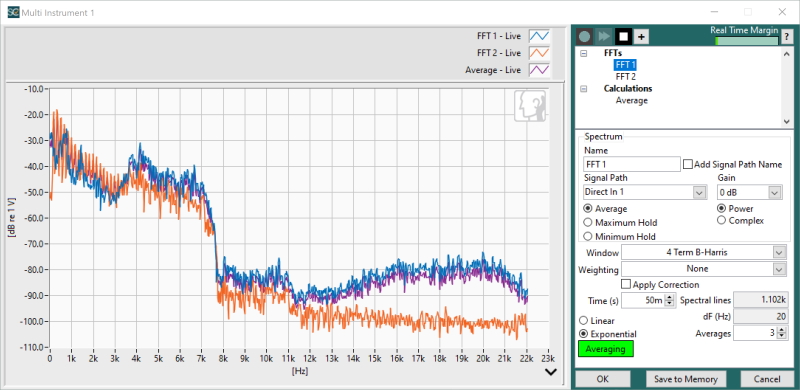Screen dimensions: 800x390
Task: Click the Cancel button
Action: pyautogui.click(x=767, y=379)
